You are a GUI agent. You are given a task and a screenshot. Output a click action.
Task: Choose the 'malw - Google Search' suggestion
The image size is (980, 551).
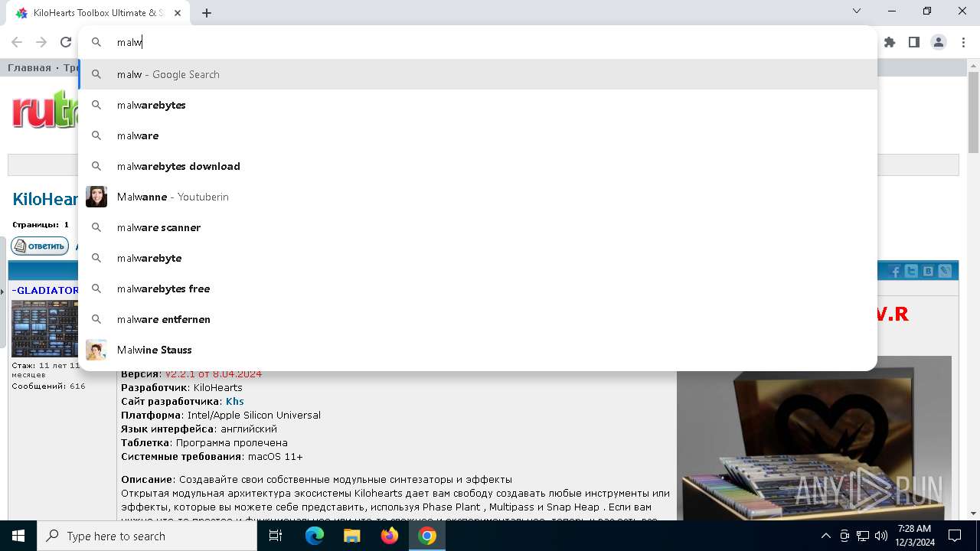(x=478, y=74)
